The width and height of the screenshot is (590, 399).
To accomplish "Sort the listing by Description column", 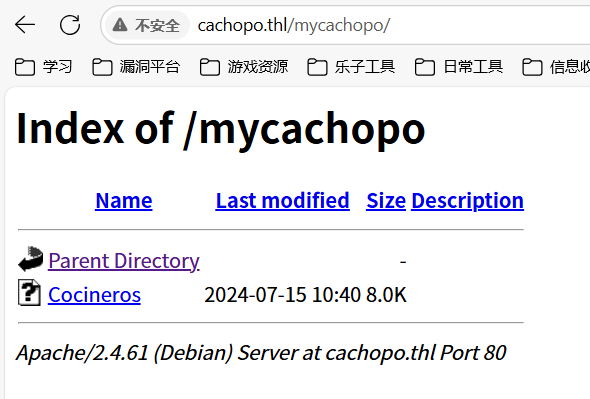I will [x=467, y=201].
